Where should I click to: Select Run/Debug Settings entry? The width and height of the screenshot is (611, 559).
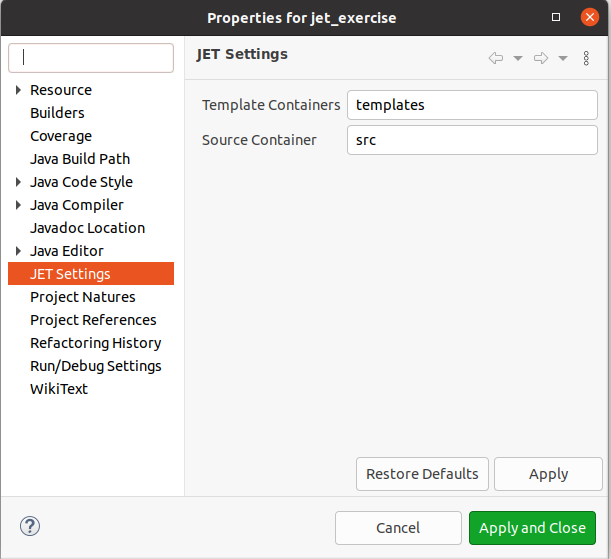[96, 366]
